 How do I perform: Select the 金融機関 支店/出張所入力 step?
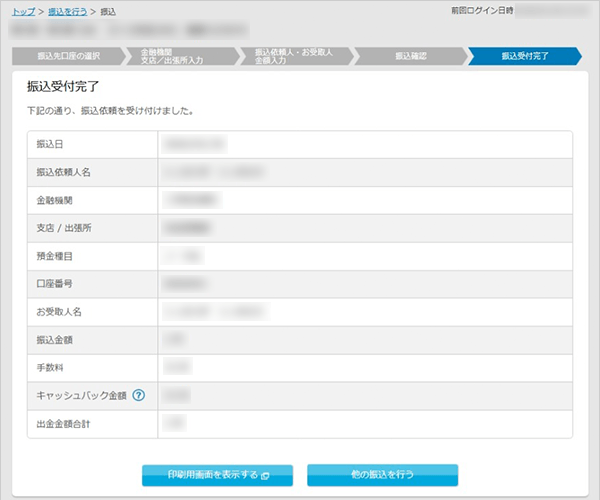pyautogui.click(x=183, y=56)
